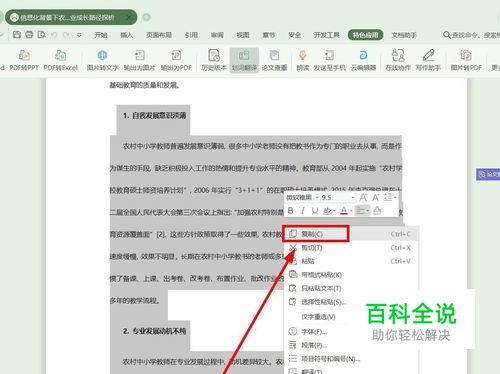Select the 特色应用 ribbon tab
This screenshot has height=374, width=500.
tap(365, 35)
